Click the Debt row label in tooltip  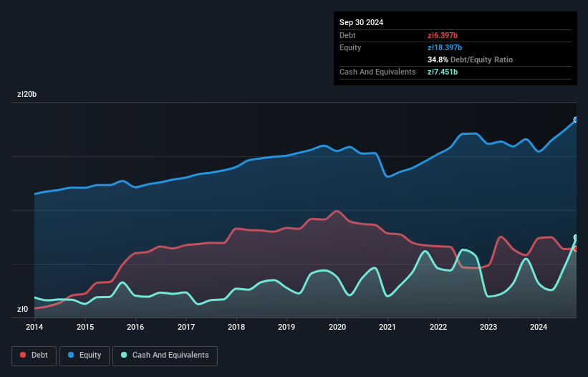click(x=347, y=35)
